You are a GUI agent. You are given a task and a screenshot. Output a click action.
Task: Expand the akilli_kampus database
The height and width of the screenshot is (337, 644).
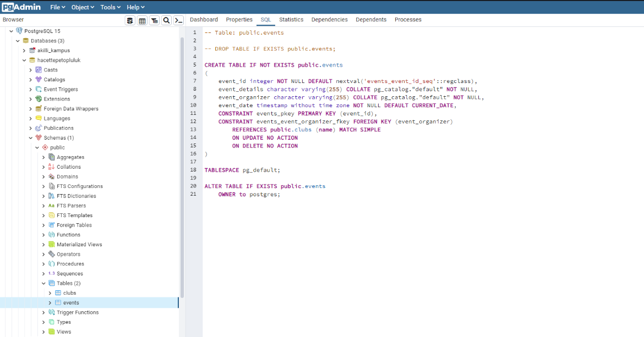click(x=24, y=50)
